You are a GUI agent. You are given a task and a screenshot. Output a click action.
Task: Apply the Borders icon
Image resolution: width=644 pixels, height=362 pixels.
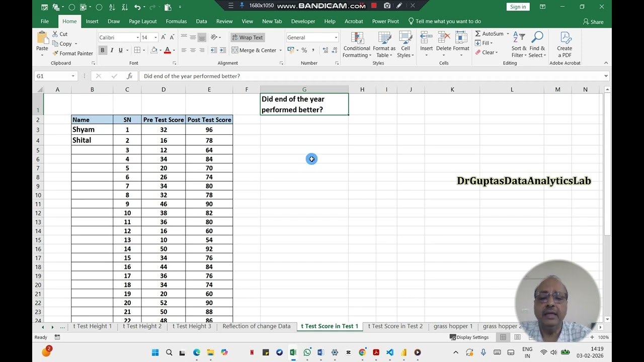pyautogui.click(x=137, y=50)
